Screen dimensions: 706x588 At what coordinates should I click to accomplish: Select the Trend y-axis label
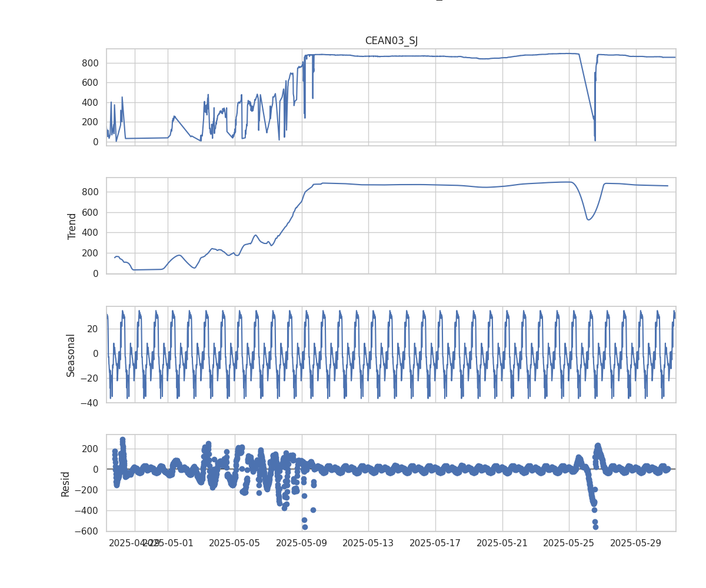[x=72, y=226]
